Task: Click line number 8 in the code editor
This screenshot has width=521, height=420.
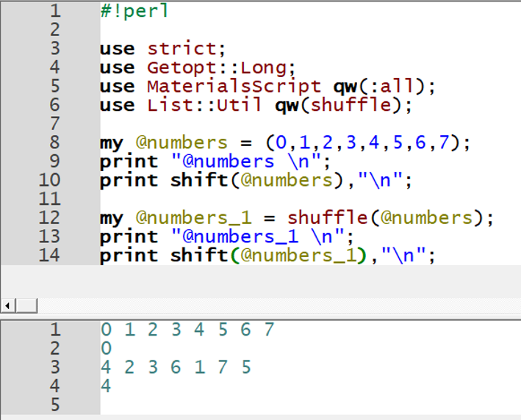Action: pyautogui.click(x=56, y=142)
